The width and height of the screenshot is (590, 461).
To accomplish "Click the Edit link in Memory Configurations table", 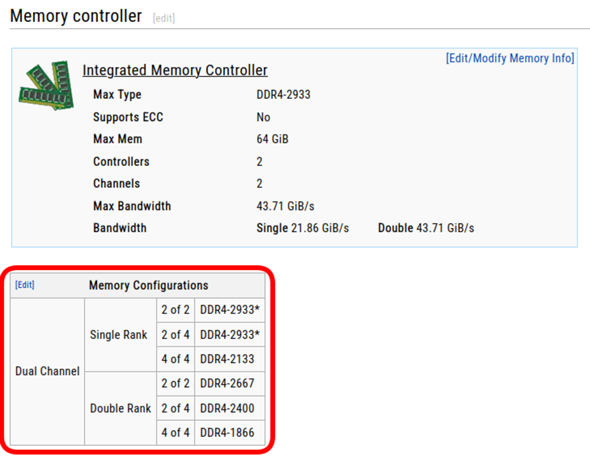I will (x=25, y=285).
